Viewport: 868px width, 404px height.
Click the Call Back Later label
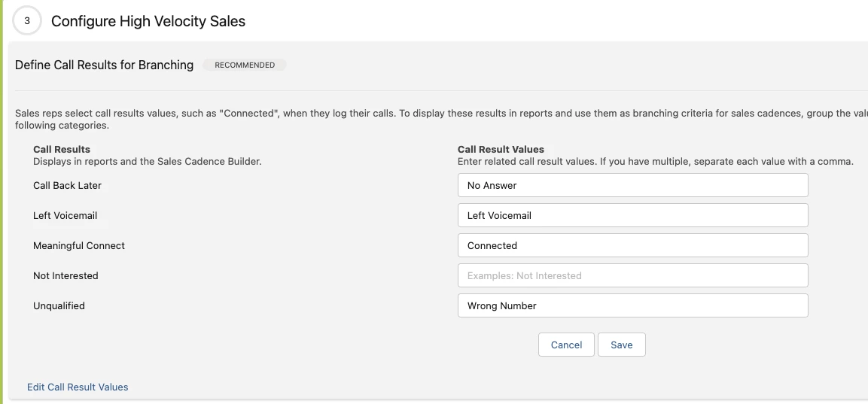(67, 185)
